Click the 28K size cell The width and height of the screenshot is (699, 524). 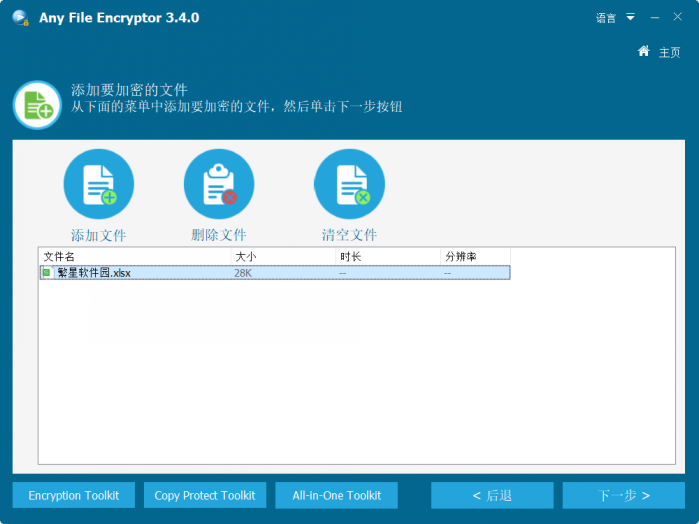click(x=243, y=273)
